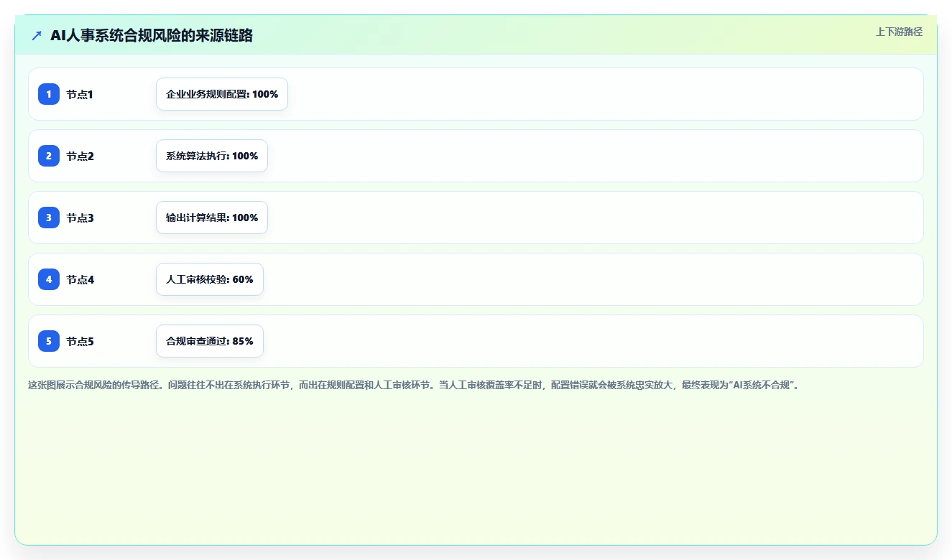The height and width of the screenshot is (560, 952).
Task: Select the 合规审查通过: 85% chip
Action: click(x=210, y=341)
